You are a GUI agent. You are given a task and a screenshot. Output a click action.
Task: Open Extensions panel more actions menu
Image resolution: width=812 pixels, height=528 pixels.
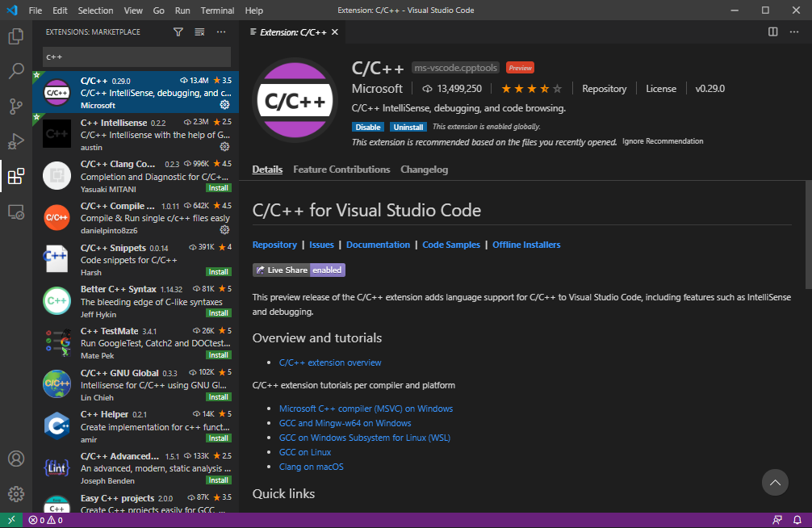pos(221,32)
